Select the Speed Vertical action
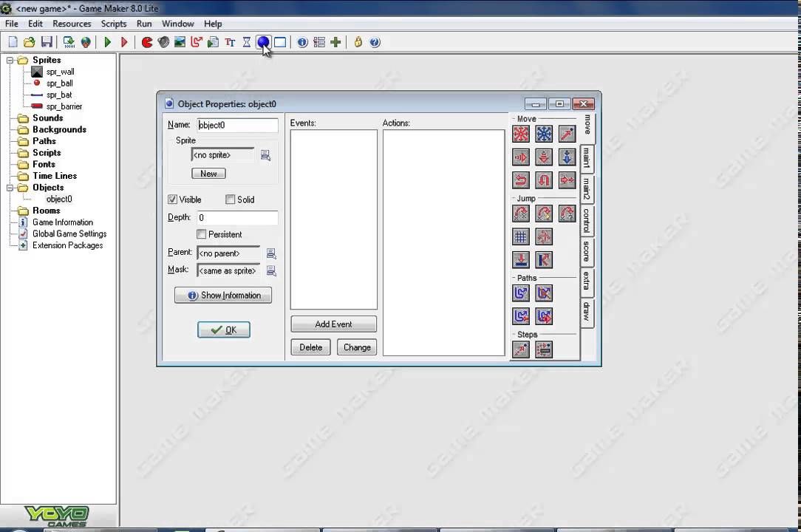 (x=544, y=157)
